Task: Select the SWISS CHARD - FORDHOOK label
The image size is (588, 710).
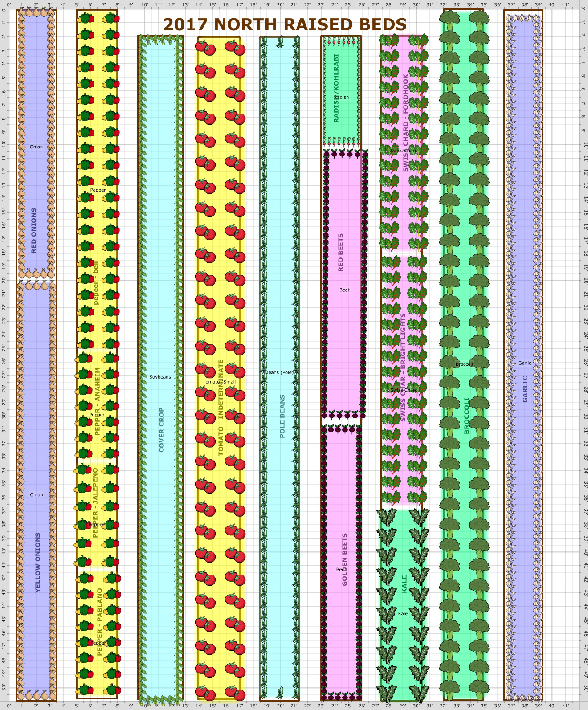Action: pyautogui.click(x=405, y=122)
